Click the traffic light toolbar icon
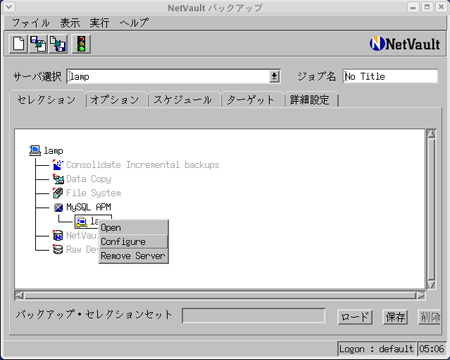The width and height of the screenshot is (450, 360). [81, 44]
